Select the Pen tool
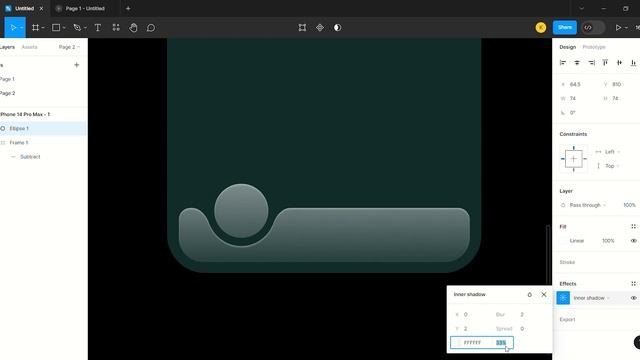The image size is (640, 360). click(x=77, y=28)
